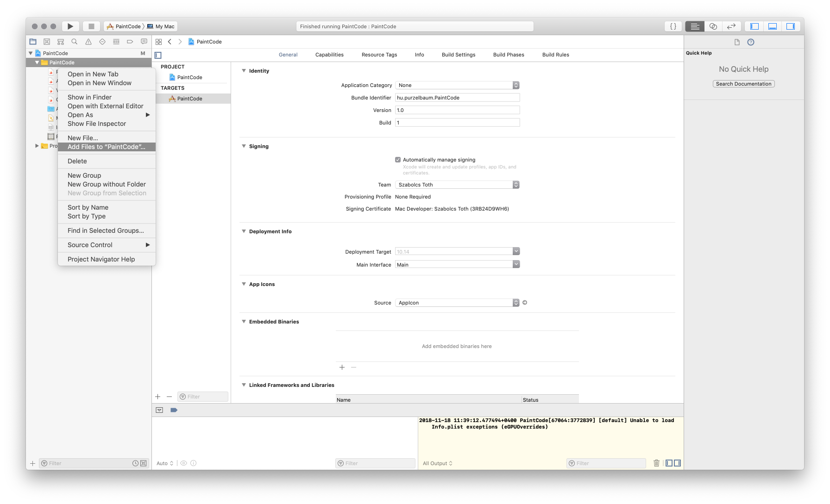Click the print description info icon
Image resolution: width=830 pixels, height=504 pixels.
coord(193,463)
